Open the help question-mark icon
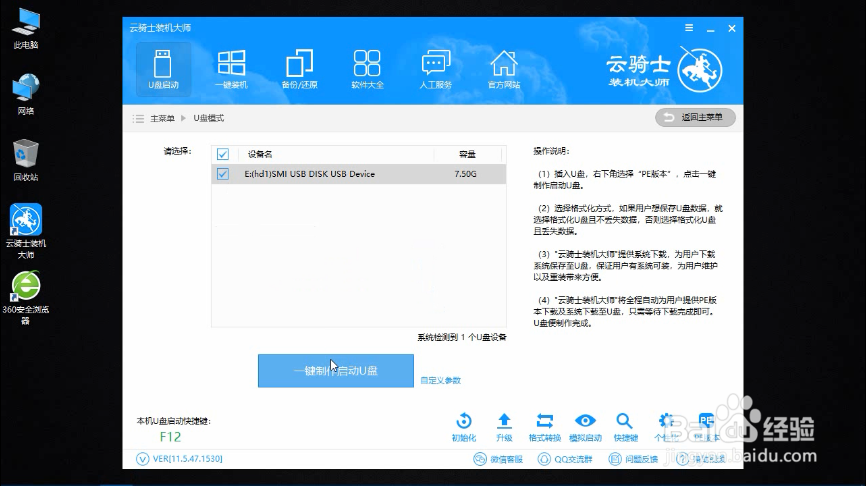866x486 pixels. tap(683, 459)
